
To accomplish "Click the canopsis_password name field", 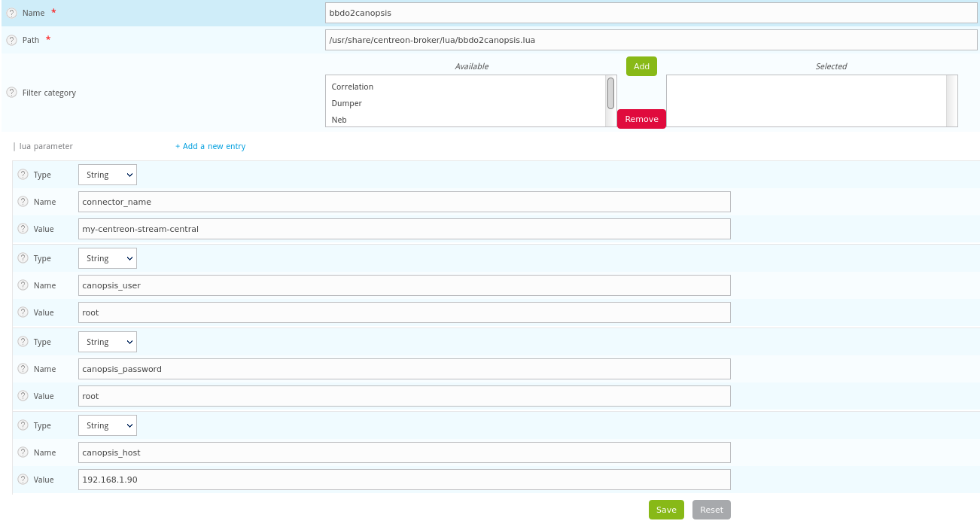I will 404,369.
